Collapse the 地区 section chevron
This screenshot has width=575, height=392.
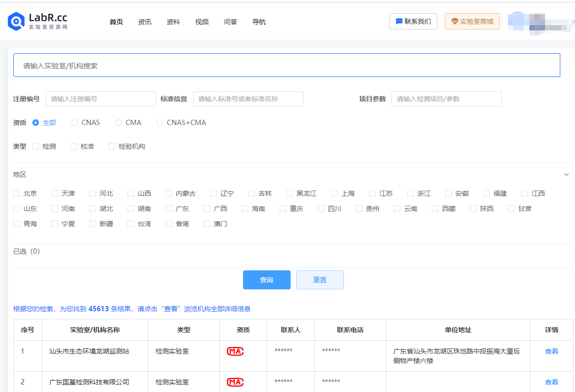click(x=566, y=174)
